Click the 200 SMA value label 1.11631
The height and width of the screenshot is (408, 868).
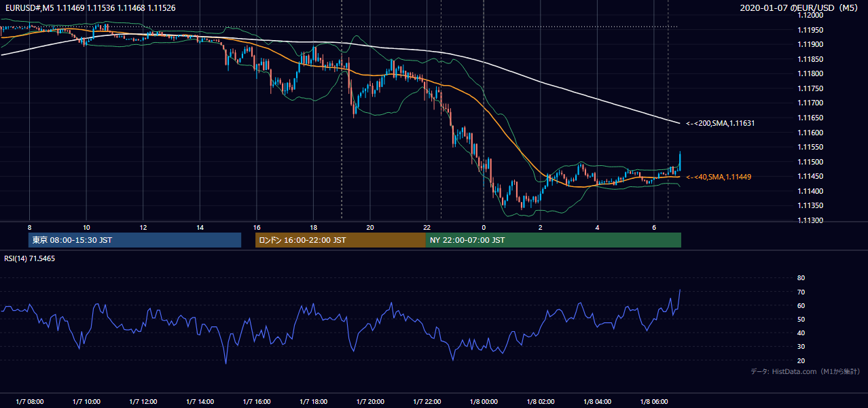tap(721, 123)
